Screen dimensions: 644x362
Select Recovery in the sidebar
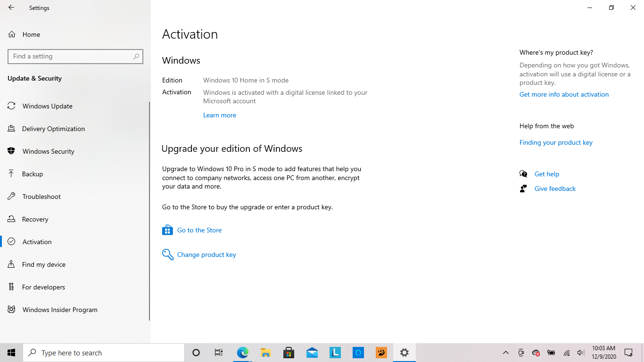pos(75,219)
